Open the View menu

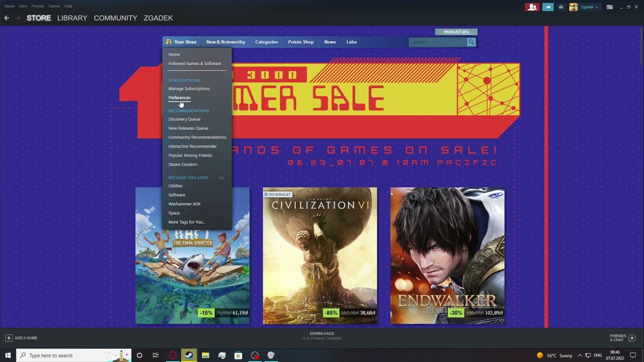point(23,6)
